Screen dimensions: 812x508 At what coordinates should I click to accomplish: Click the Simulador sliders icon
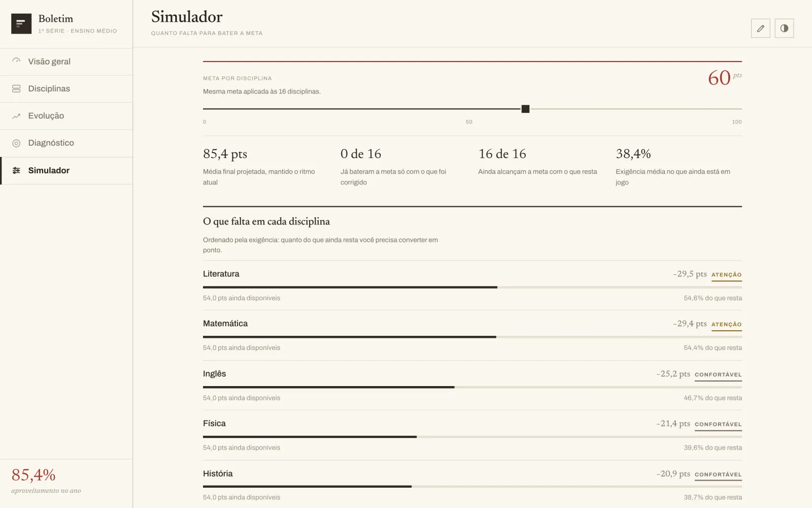[16, 170]
